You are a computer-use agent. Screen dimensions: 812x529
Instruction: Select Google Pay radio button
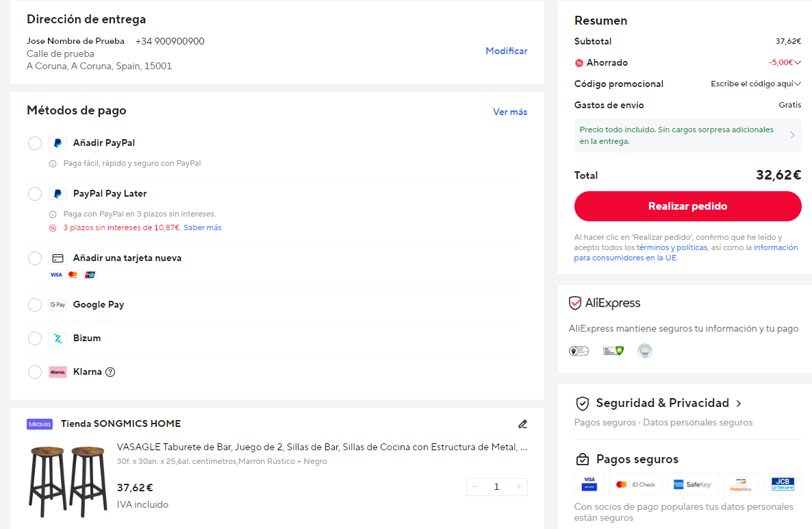pyautogui.click(x=35, y=305)
